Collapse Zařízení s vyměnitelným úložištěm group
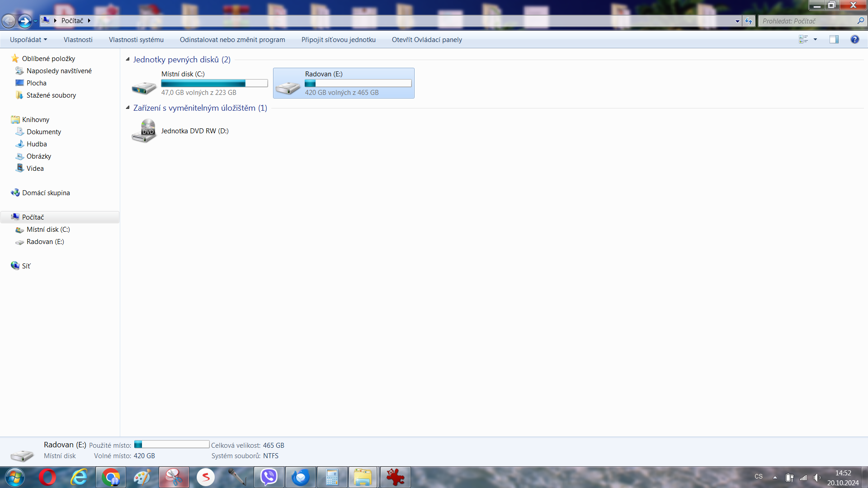The width and height of the screenshot is (868, 488). (x=128, y=108)
